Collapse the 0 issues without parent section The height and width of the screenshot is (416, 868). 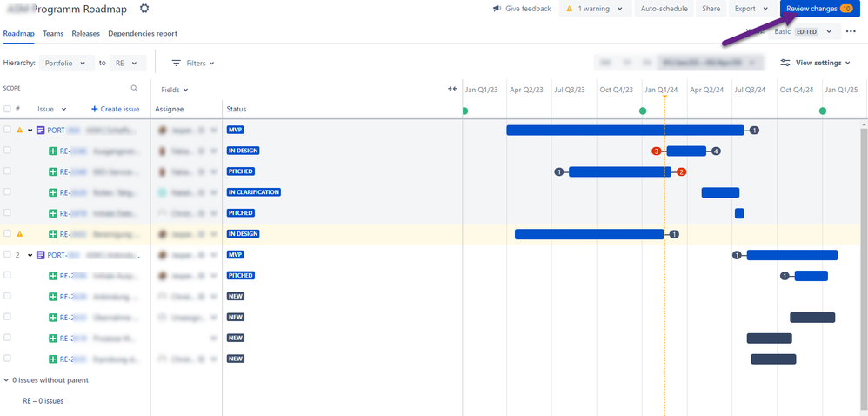click(x=6, y=380)
